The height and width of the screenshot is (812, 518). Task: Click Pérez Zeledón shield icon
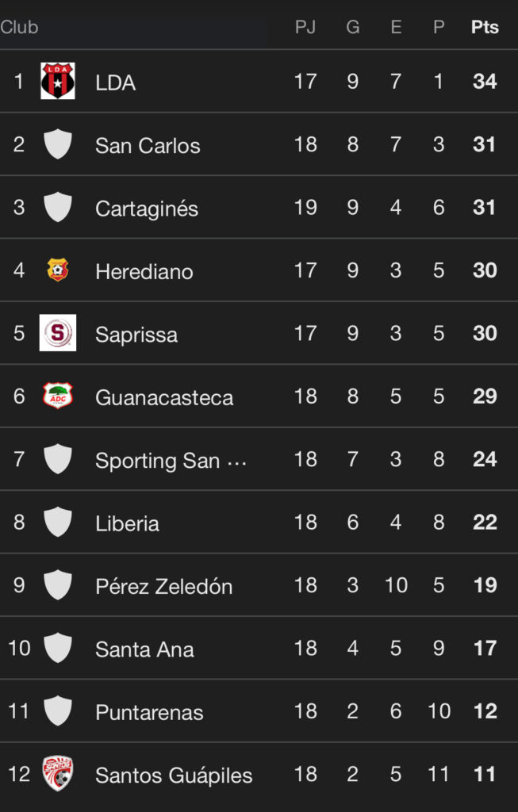tap(58, 585)
